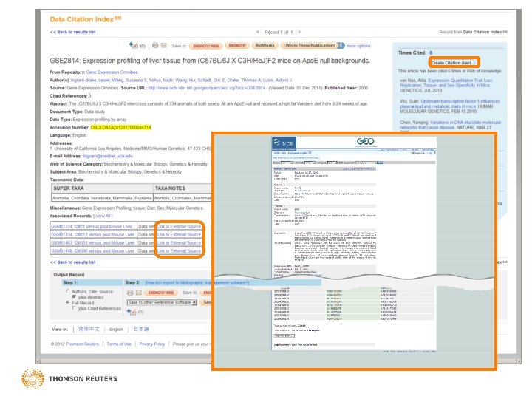Viewport: 532px width, 399px height.
Task: Click the RefWorks button
Action: pyautogui.click(x=265, y=46)
